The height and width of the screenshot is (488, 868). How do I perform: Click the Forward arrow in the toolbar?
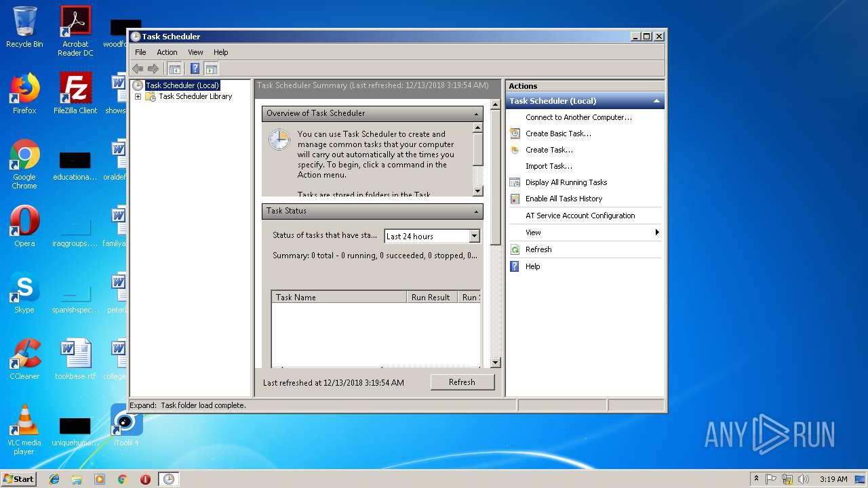153,68
